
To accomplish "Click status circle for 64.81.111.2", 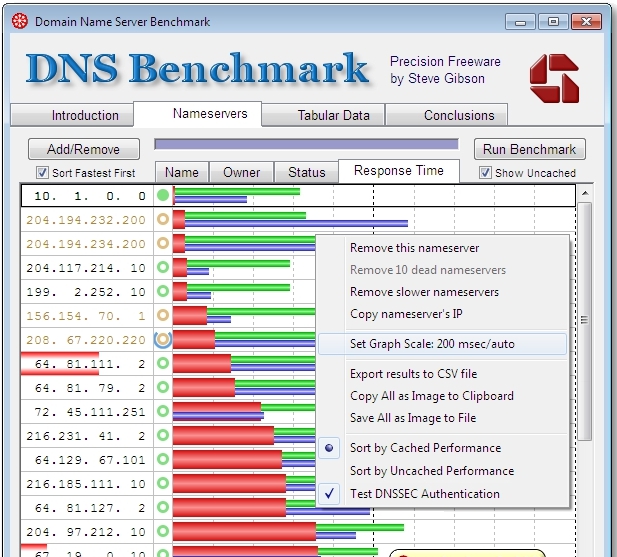I will (x=163, y=363).
